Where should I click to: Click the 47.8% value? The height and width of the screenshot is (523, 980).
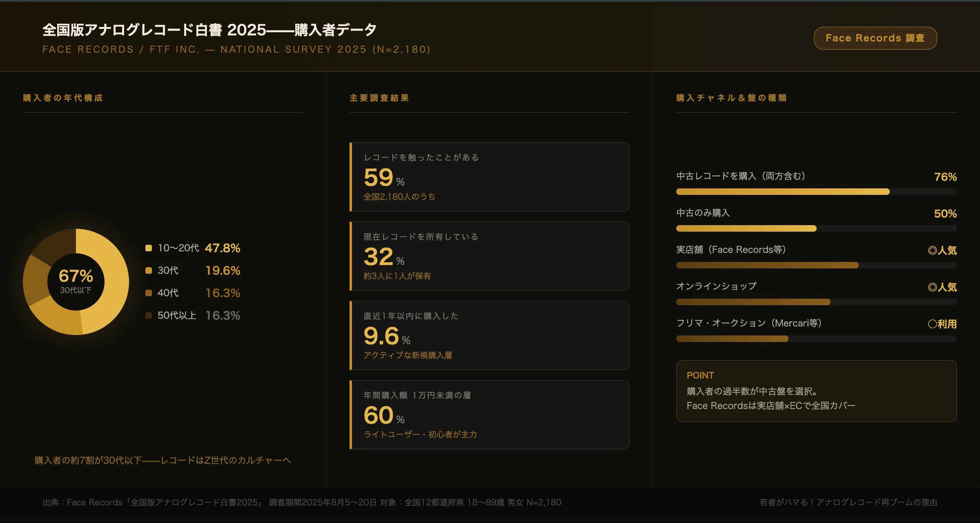coord(223,248)
